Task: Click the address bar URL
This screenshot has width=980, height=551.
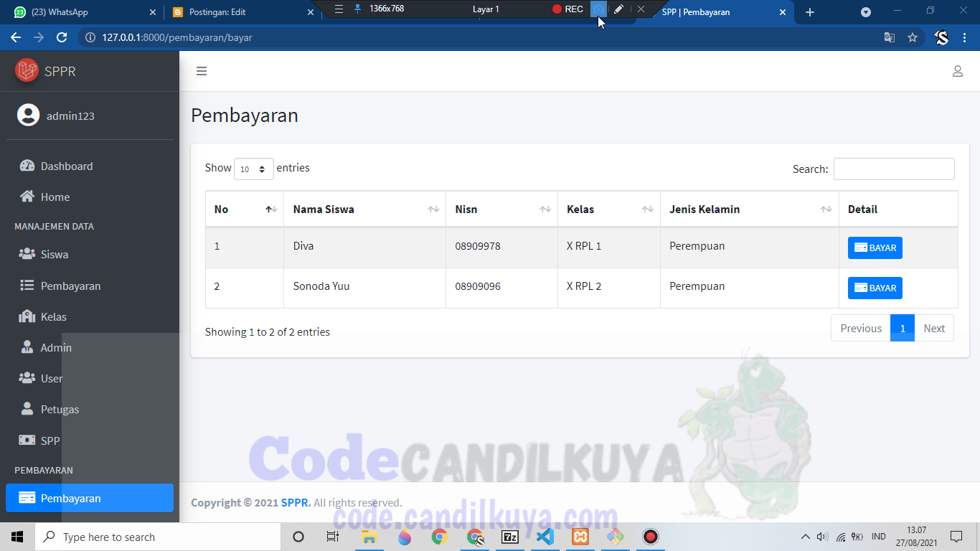Action: pos(177,37)
